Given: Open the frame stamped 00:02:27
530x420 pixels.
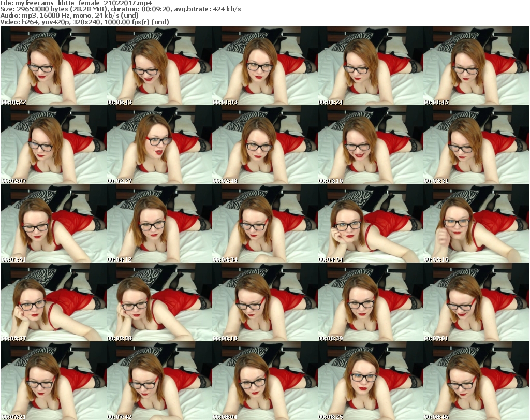Looking at the screenshot, I should 159,144.
